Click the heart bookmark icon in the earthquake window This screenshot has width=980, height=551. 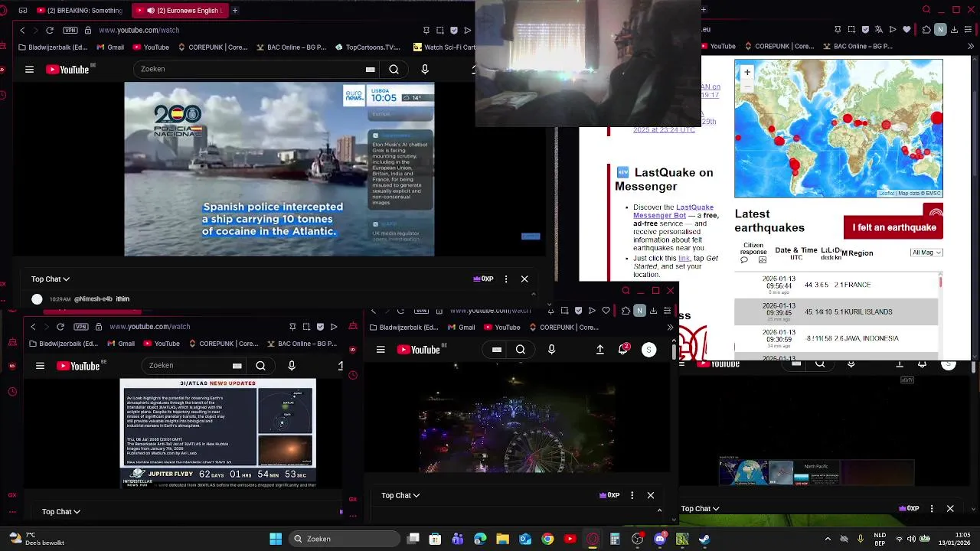(907, 30)
